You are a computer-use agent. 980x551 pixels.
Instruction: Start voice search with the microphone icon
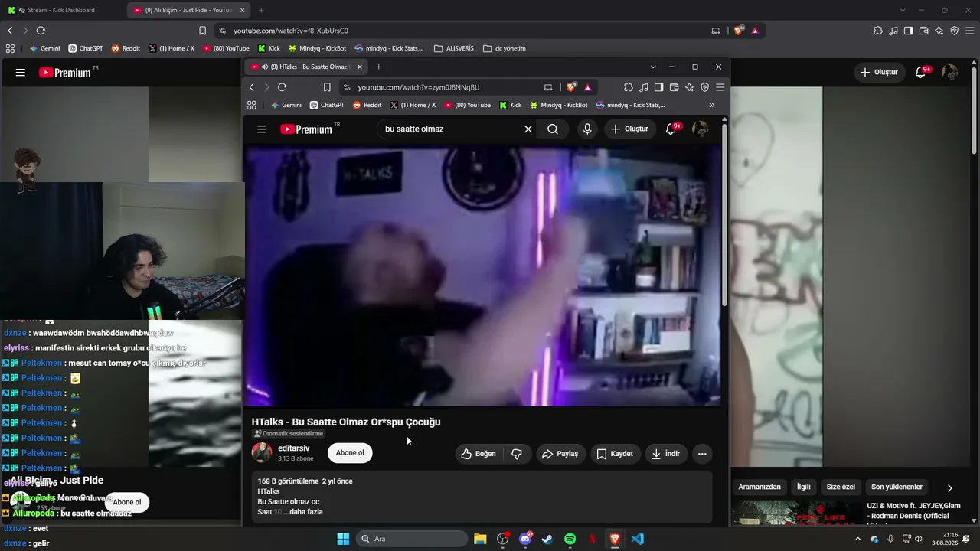(587, 129)
